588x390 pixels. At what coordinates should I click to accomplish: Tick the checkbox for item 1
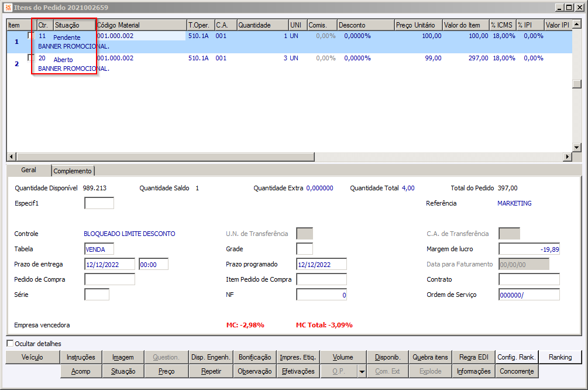coord(30,36)
